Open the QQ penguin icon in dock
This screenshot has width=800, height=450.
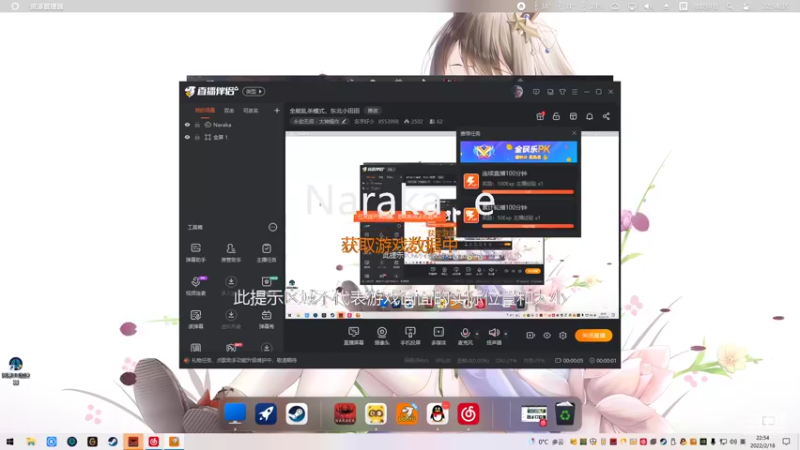[x=437, y=414]
